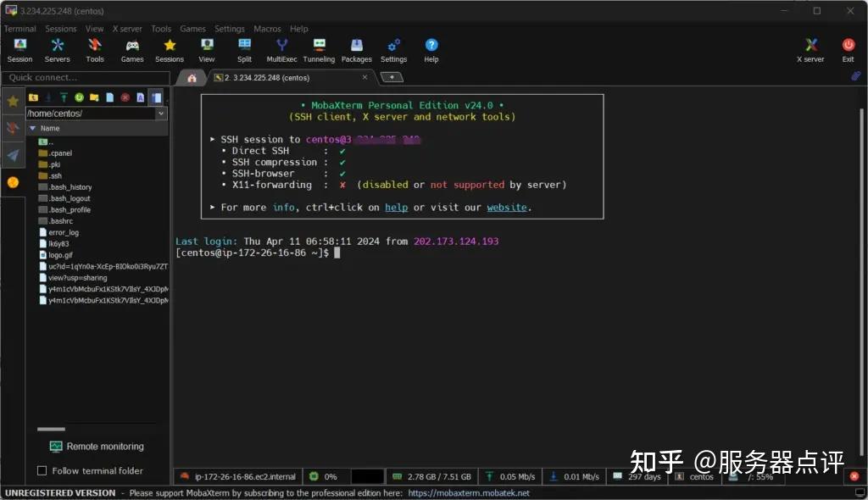
Task: Open the View toolbar icon
Action: point(207,50)
